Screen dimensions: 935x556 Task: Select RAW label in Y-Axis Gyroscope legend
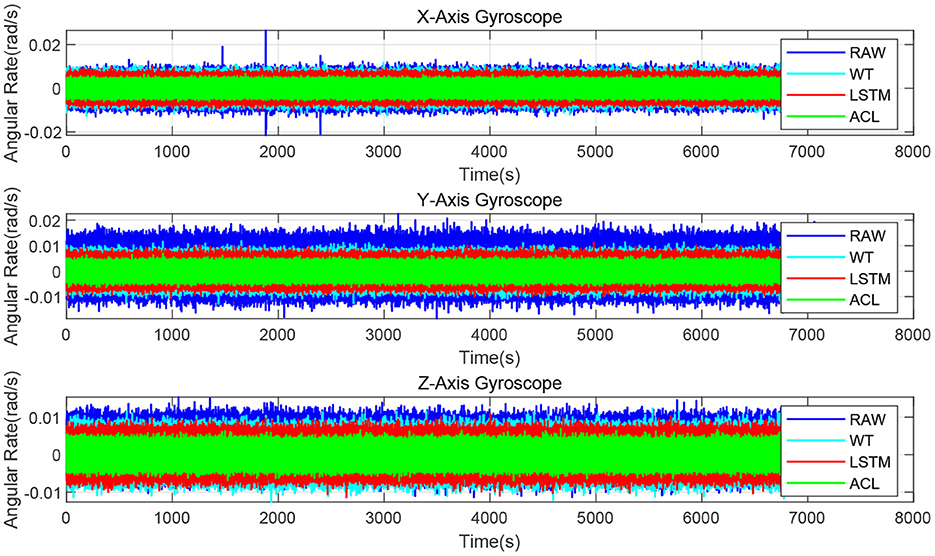point(867,236)
